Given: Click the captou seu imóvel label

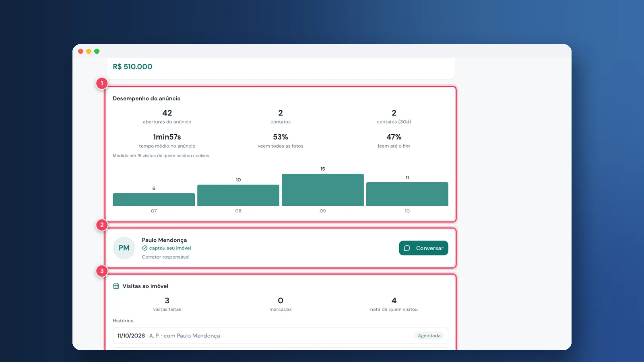Looking at the screenshot, I should [x=170, y=248].
